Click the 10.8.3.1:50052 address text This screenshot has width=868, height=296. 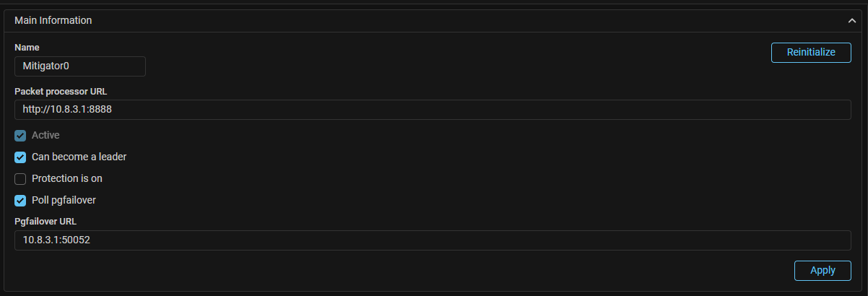[x=56, y=240]
